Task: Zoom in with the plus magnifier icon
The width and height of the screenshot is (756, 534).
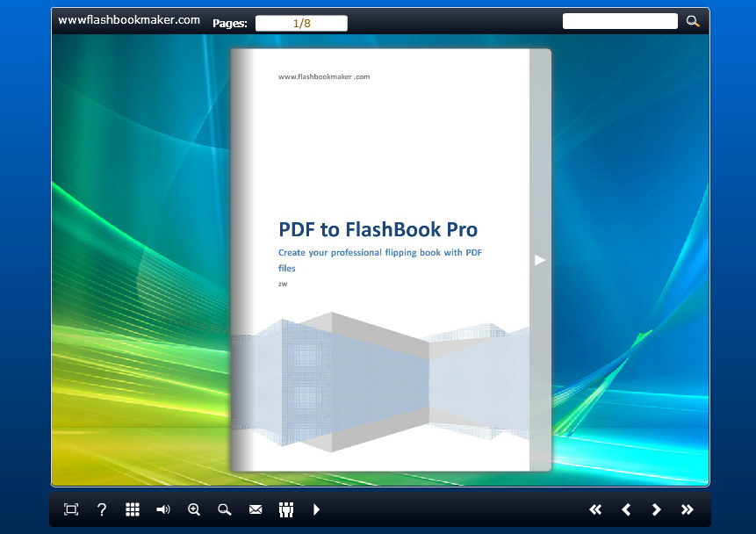Action: 194,509
